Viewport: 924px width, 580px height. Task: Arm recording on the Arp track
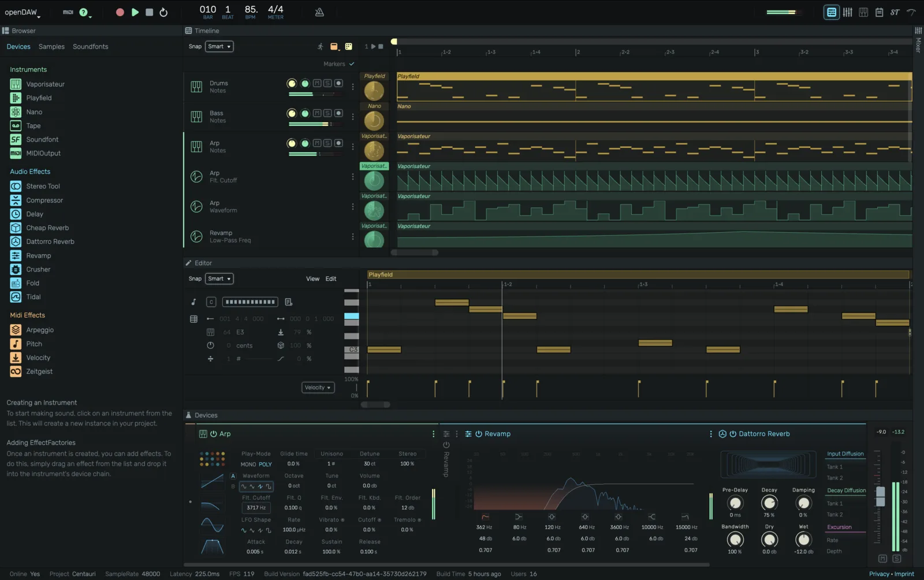(x=338, y=143)
